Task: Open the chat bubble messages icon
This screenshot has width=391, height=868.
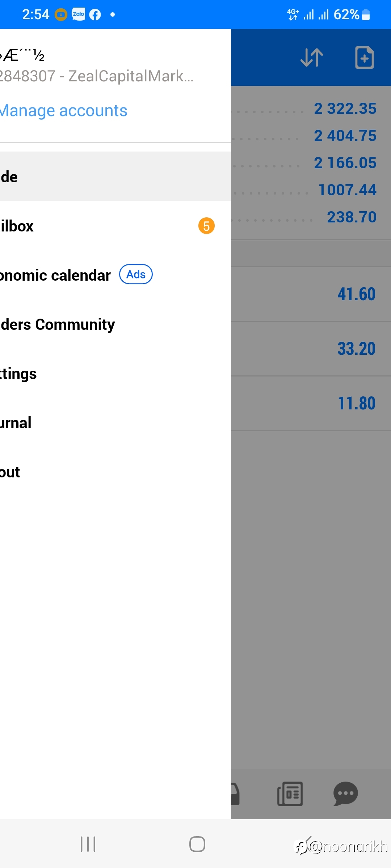Action: [345, 794]
